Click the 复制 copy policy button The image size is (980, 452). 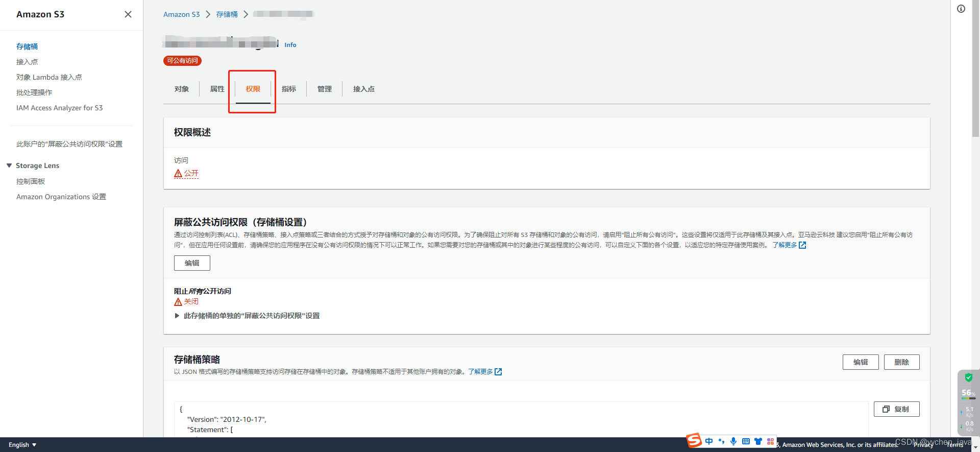[897, 409]
